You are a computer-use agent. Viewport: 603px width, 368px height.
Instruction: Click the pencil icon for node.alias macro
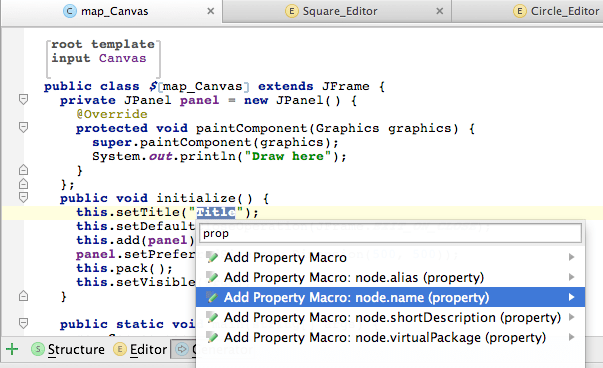[x=212, y=277]
